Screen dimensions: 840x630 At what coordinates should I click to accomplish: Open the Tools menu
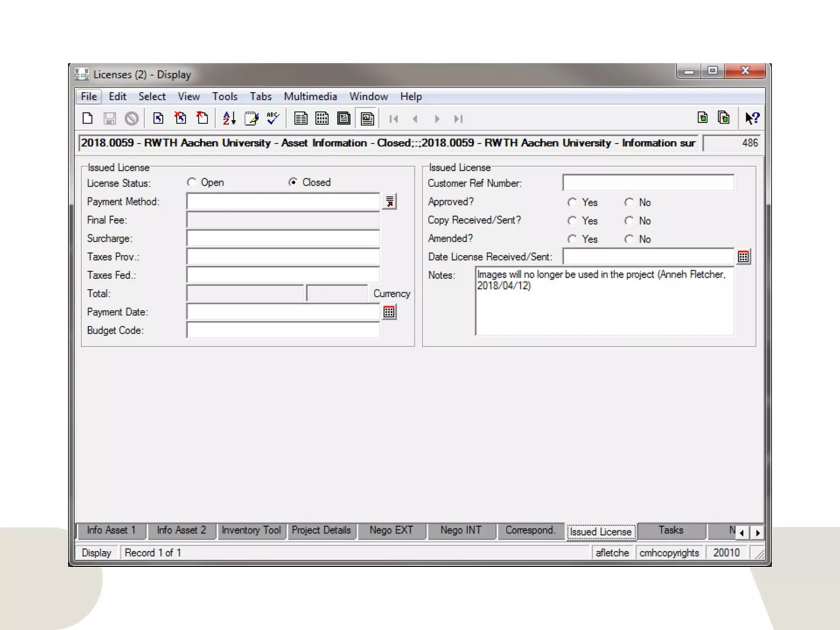(x=224, y=96)
